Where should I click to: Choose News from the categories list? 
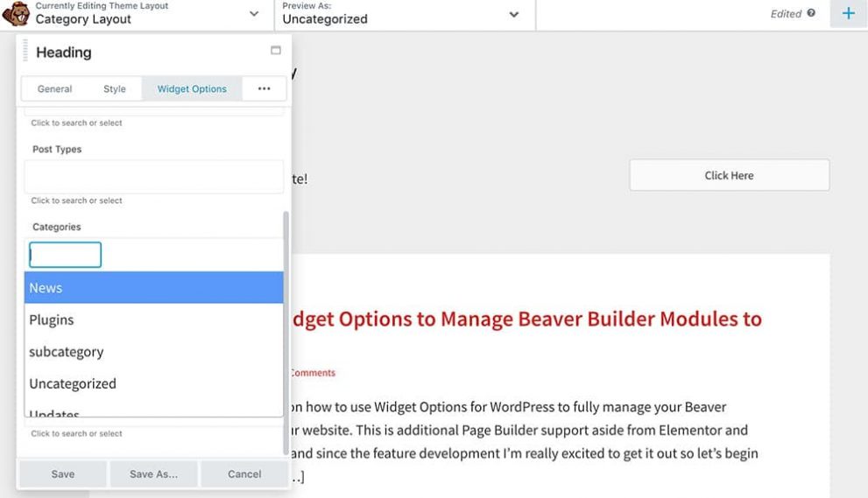pyautogui.click(x=154, y=288)
